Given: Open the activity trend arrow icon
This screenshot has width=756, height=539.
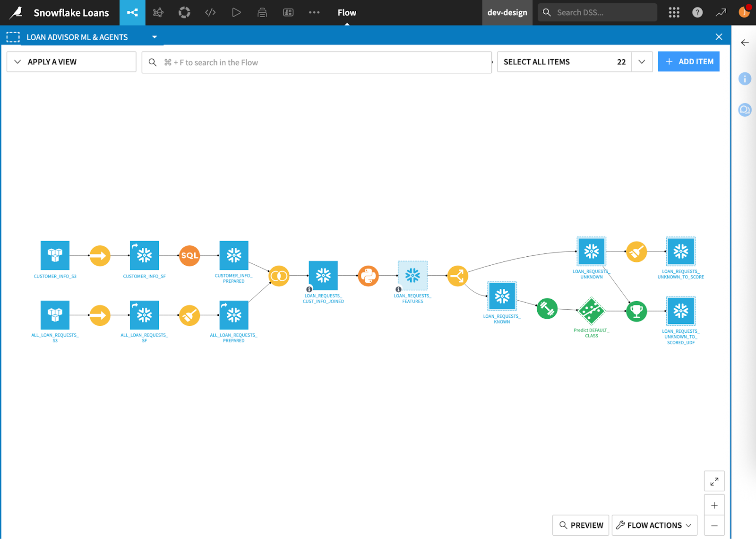Looking at the screenshot, I should tap(721, 13).
